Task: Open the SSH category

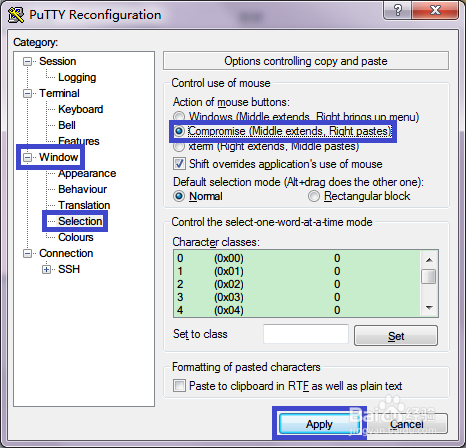Action: click(x=69, y=269)
